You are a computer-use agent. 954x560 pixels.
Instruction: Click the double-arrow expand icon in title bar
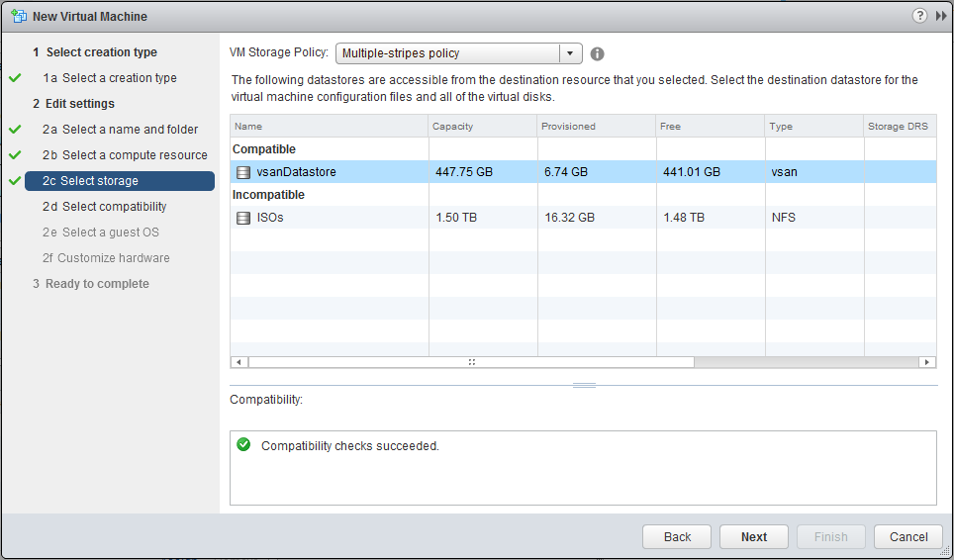[x=940, y=17]
